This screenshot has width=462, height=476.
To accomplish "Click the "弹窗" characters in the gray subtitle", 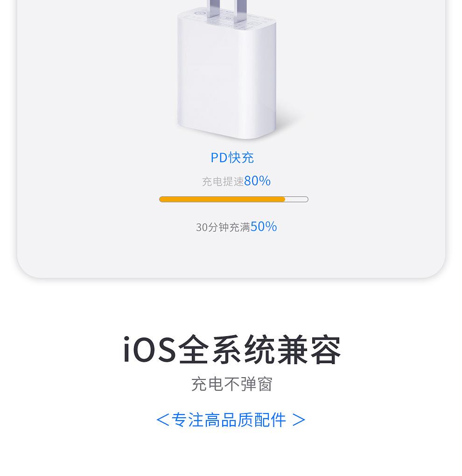I will (x=256, y=384).
